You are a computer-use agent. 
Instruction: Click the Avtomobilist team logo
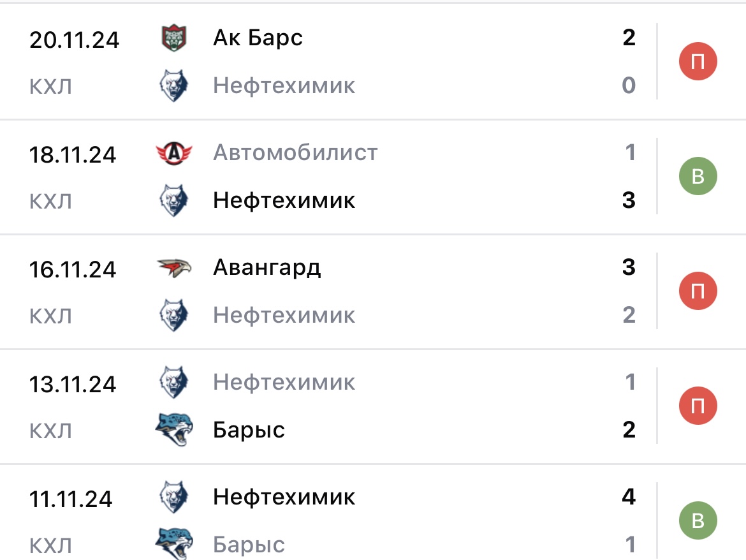coord(173,153)
